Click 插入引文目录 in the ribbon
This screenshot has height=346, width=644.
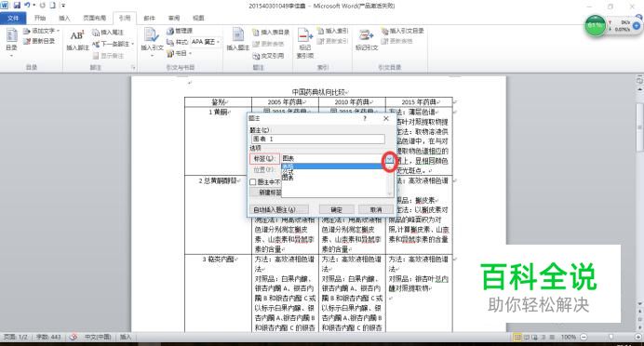[403, 31]
